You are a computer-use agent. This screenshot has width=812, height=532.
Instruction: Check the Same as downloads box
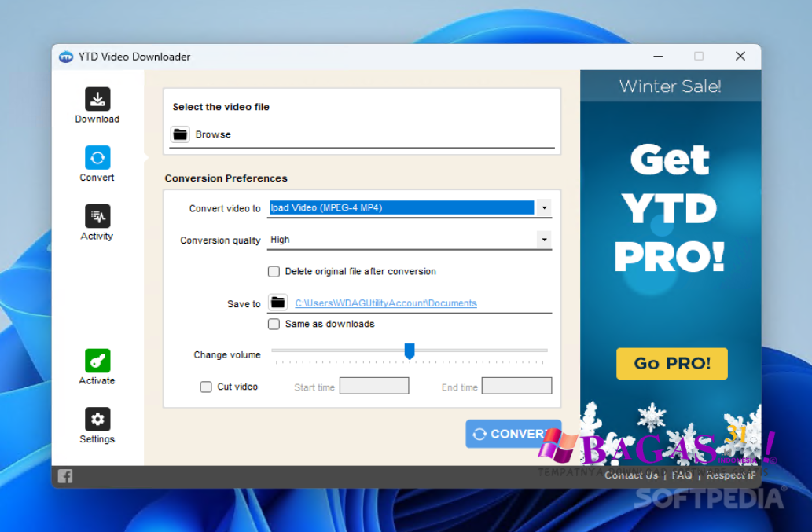(x=274, y=324)
